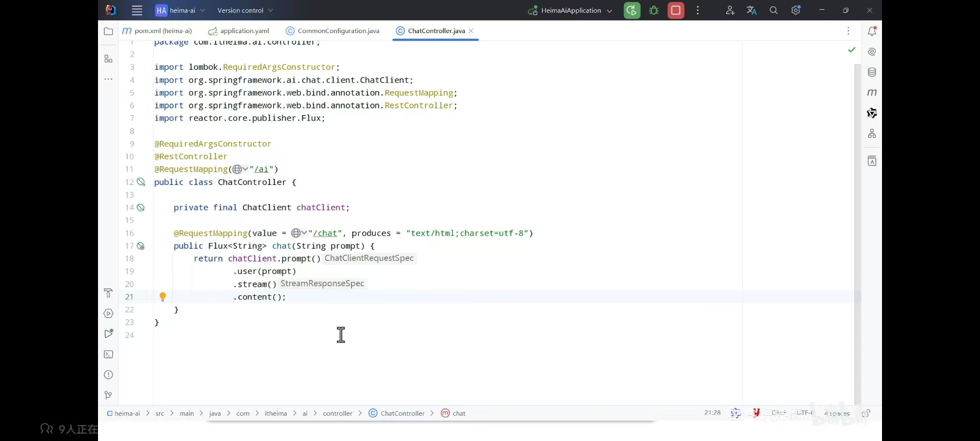Open the Code With Me add-user icon
The image size is (980, 441).
coord(730,10)
